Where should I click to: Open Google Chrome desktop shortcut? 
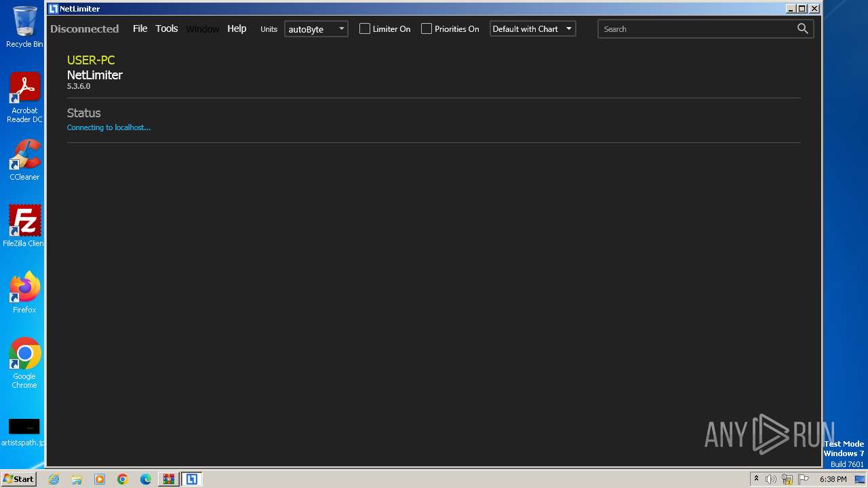pyautogui.click(x=24, y=363)
